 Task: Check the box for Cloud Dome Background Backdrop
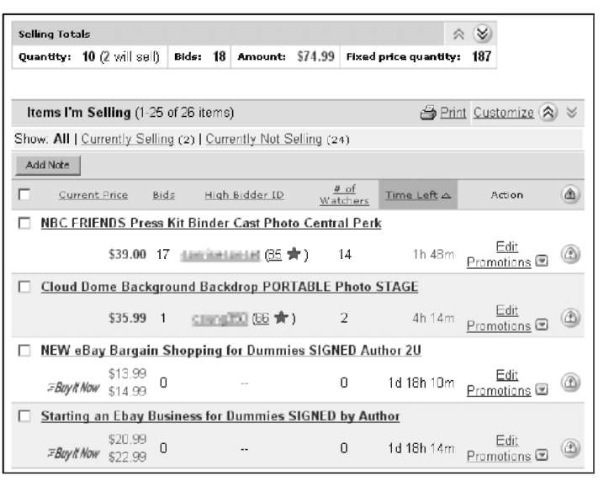click(24, 287)
